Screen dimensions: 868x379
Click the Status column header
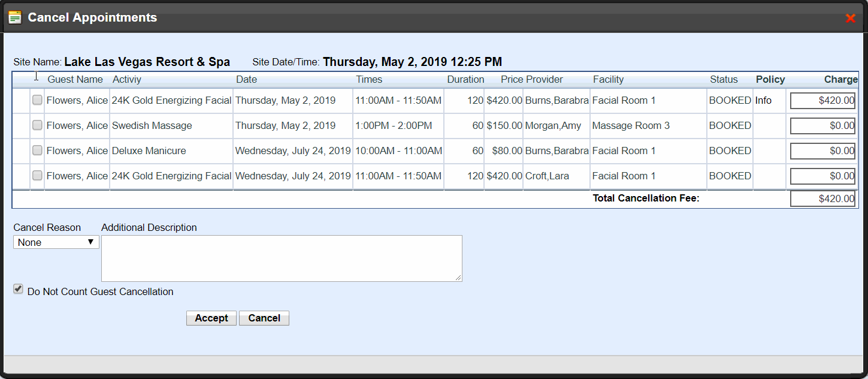[x=724, y=79]
